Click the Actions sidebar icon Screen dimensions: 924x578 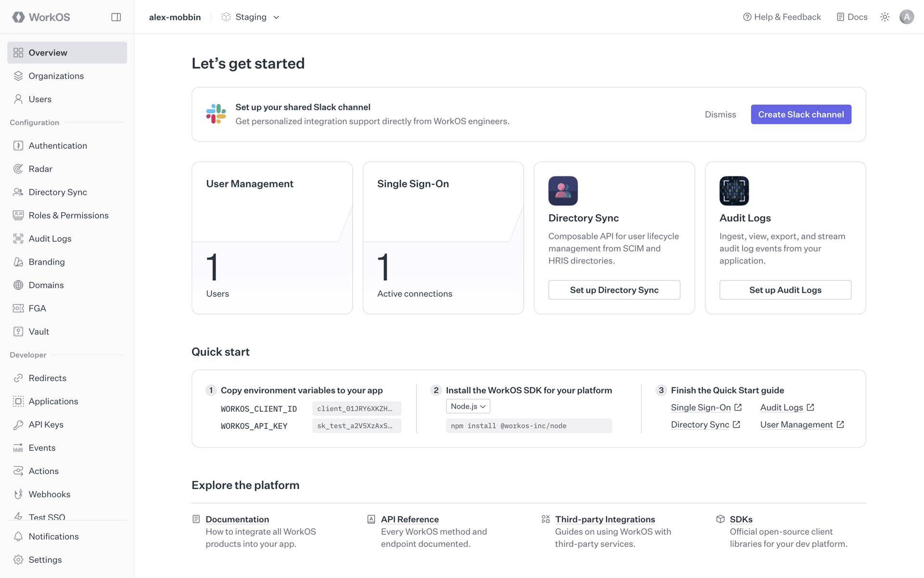18,471
